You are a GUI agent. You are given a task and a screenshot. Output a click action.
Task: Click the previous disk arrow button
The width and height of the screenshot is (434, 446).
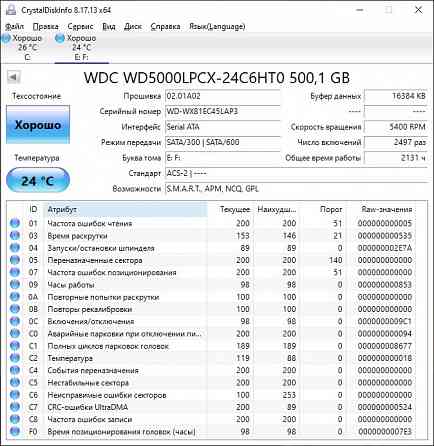pos(14,77)
